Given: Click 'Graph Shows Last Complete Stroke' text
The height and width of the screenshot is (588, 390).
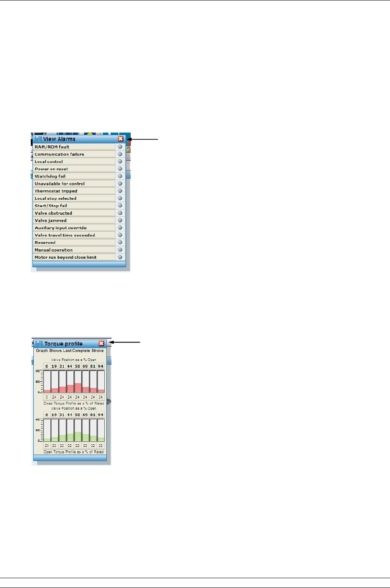Looking at the screenshot, I should [x=70, y=351].
